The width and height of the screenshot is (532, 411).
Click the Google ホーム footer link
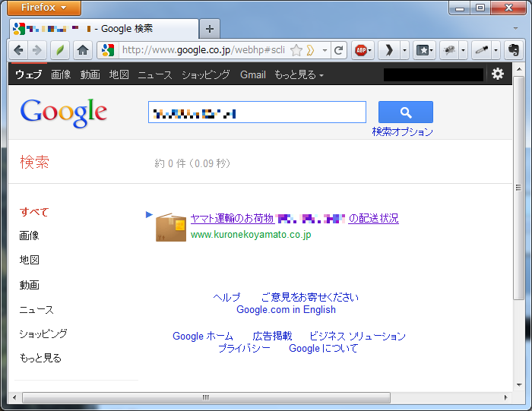click(203, 336)
